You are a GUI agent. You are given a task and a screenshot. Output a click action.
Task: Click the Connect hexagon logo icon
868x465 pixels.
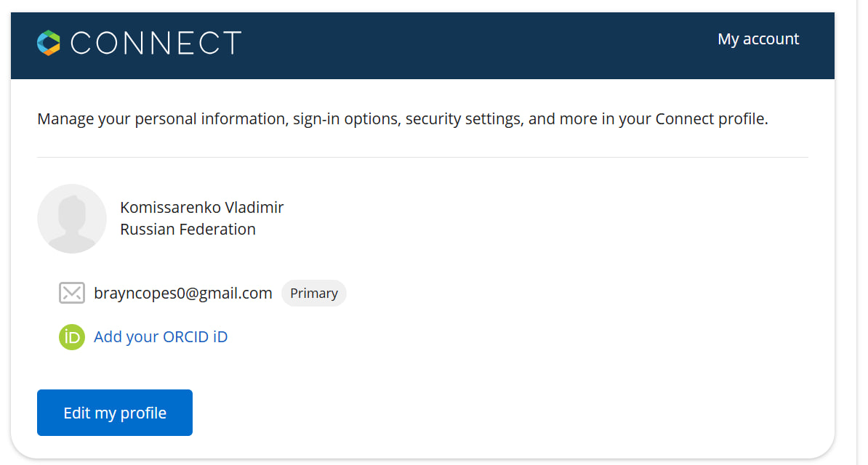pos(49,43)
